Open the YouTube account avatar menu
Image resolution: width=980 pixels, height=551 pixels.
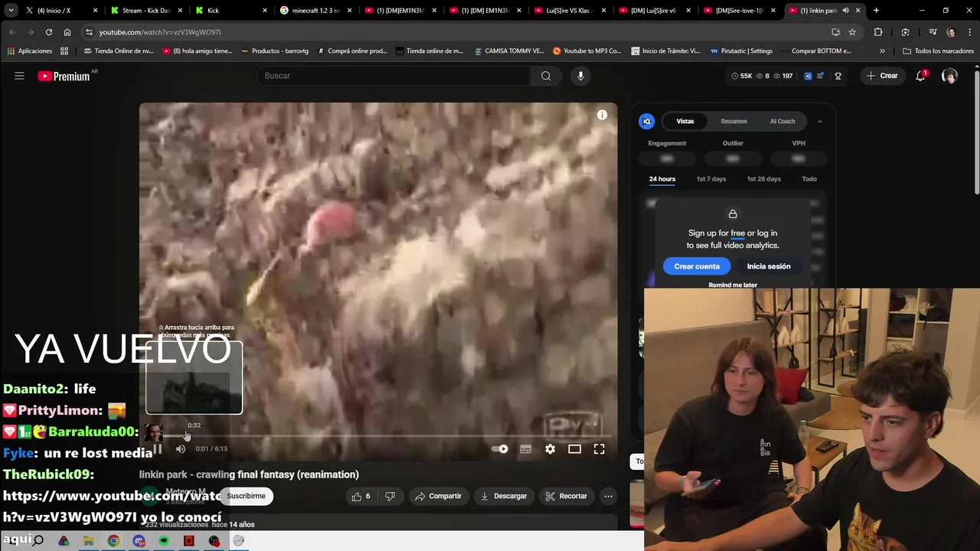[x=949, y=76]
